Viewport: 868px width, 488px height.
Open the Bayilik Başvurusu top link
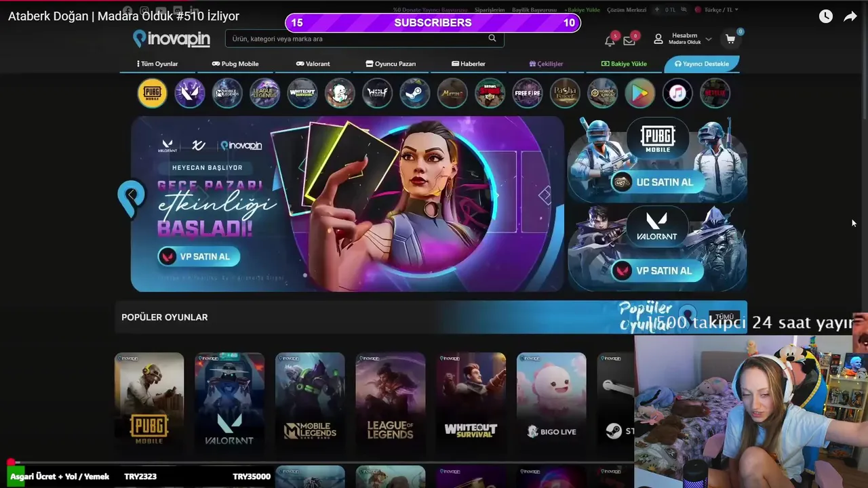(534, 10)
